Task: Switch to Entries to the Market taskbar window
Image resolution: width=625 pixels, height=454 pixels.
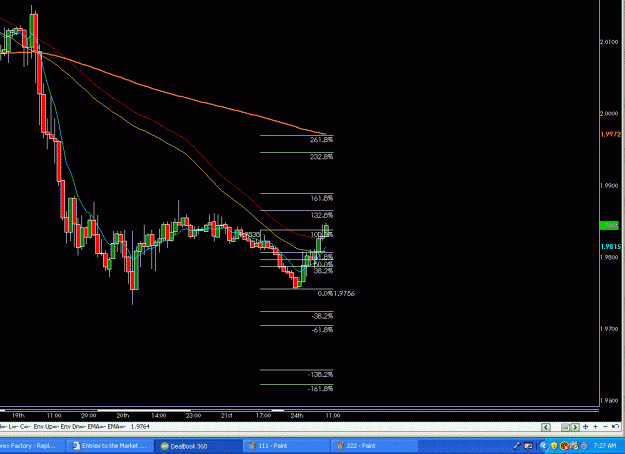Action: [110, 446]
